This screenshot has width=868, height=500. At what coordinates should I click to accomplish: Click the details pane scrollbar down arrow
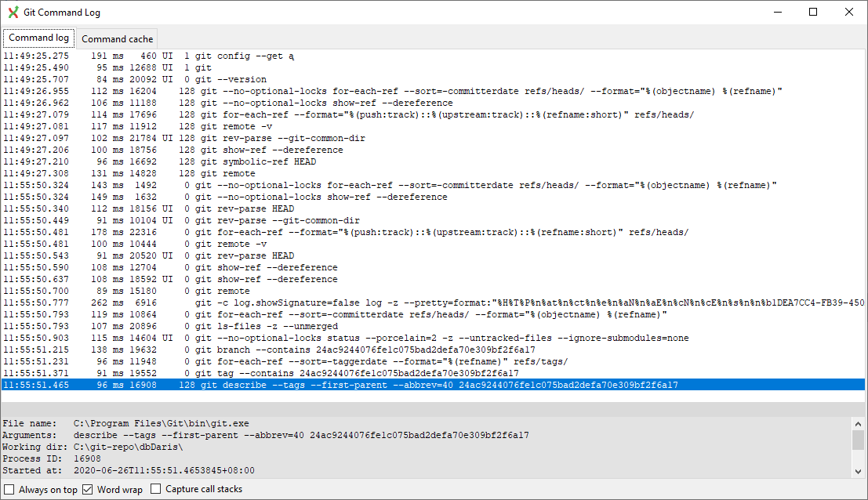[x=859, y=471]
